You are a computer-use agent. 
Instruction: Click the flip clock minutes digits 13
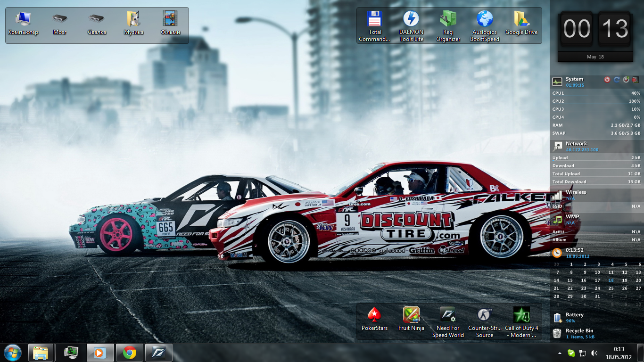[615, 29]
